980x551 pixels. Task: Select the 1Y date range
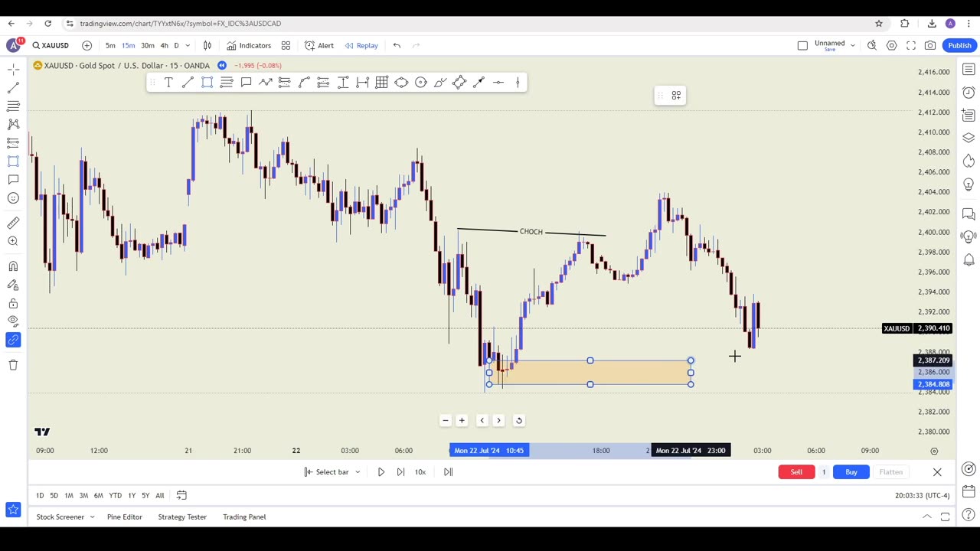click(x=132, y=495)
